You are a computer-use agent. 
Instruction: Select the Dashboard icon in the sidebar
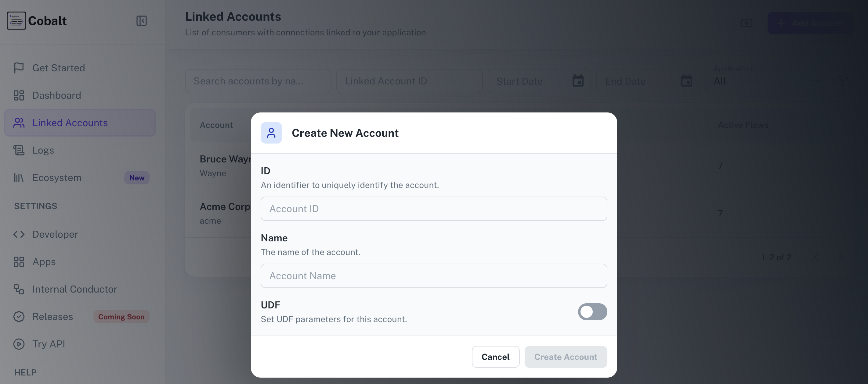pos(19,95)
